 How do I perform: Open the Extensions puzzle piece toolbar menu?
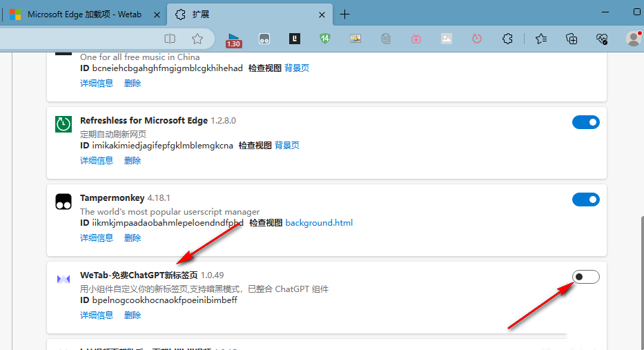507,39
